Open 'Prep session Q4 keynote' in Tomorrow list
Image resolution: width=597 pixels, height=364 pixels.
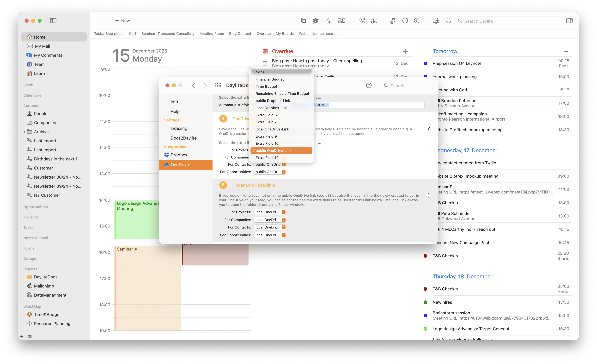tap(498, 63)
